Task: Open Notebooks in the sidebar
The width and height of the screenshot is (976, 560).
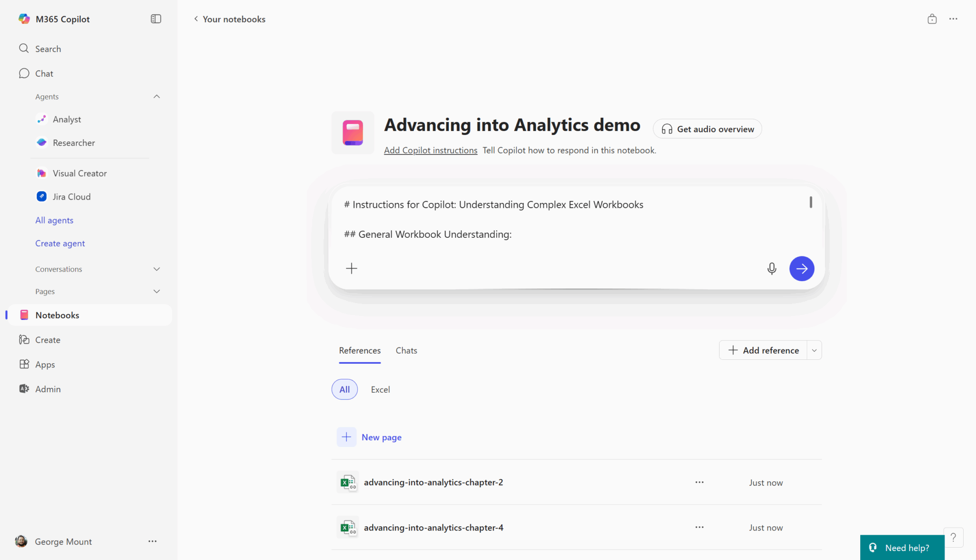Action: tap(57, 315)
